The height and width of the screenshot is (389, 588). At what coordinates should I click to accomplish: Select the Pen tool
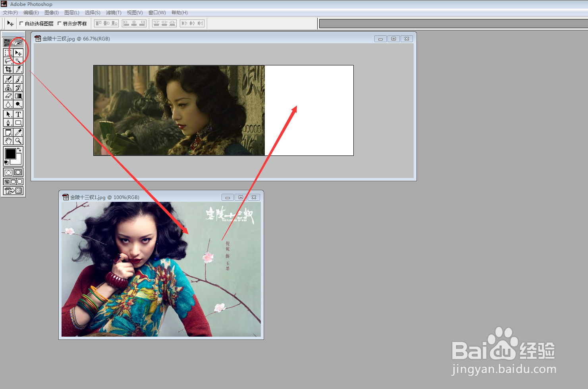click(8, 123)
